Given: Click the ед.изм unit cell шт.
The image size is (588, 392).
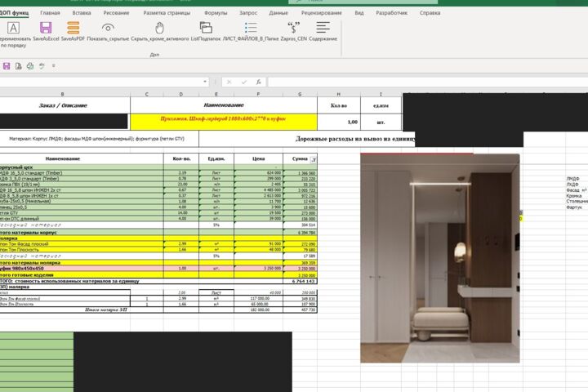Looking at the screenshot, I should 381,122.
